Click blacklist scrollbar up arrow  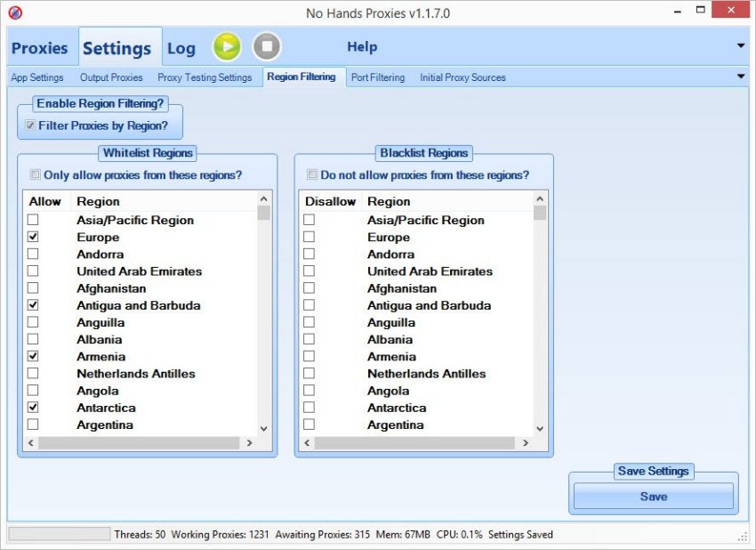pos(540,198)
